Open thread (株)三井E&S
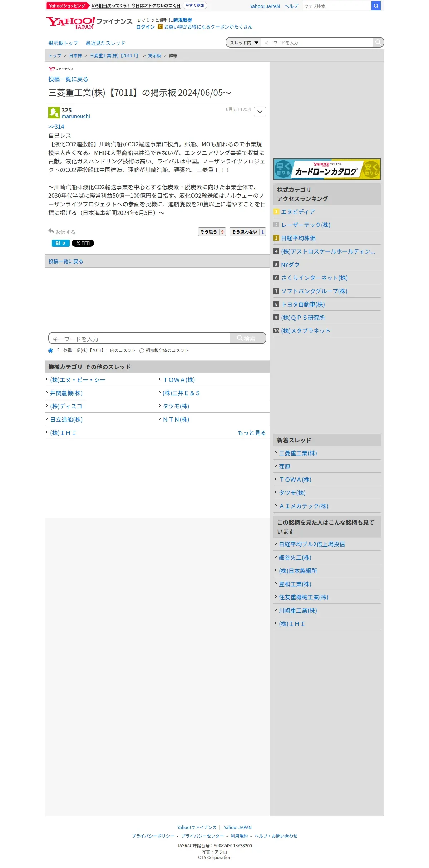Viewport: 429px width, 868px height. point(181,393)
